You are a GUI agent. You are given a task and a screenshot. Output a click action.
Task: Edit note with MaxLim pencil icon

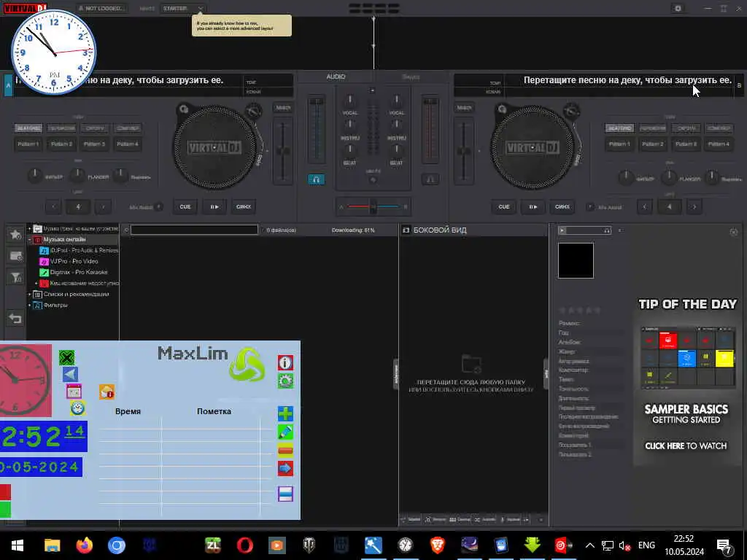[285, 432]
